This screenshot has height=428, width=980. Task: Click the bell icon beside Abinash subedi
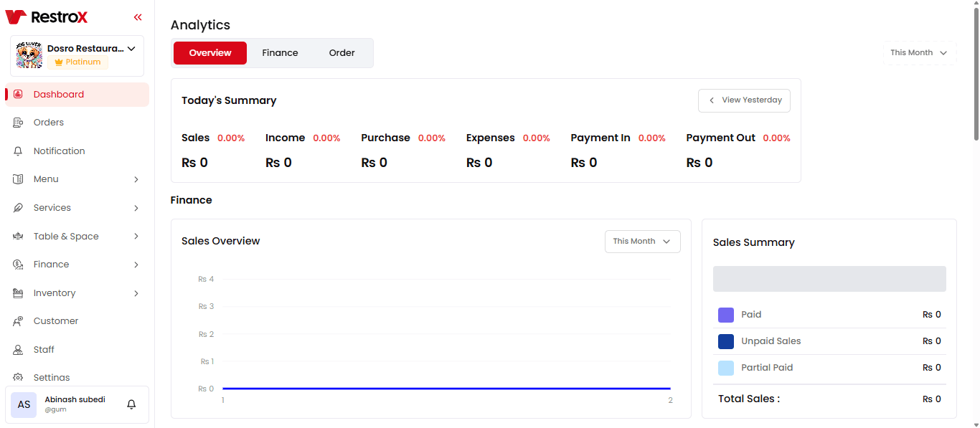pos(131,404)
